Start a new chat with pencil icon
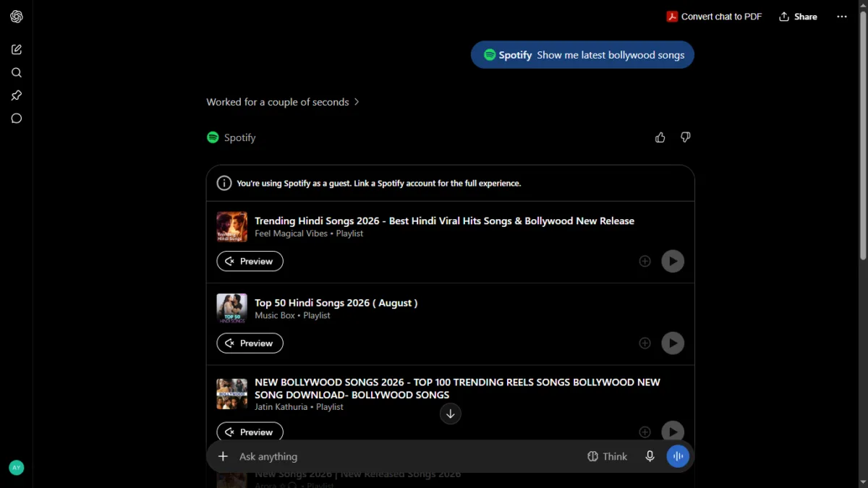868x488 pixels. (x=17, y=49)
